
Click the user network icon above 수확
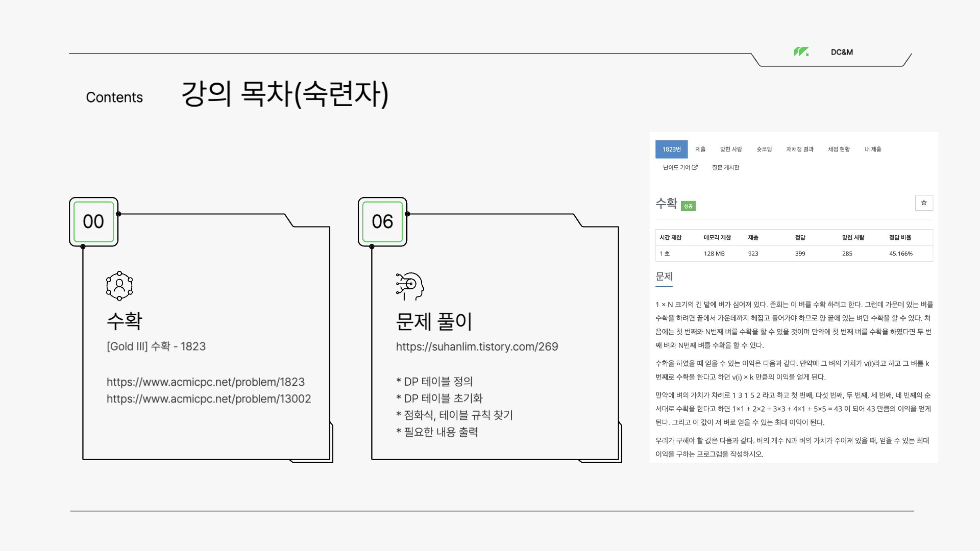(x=119, y=286)
